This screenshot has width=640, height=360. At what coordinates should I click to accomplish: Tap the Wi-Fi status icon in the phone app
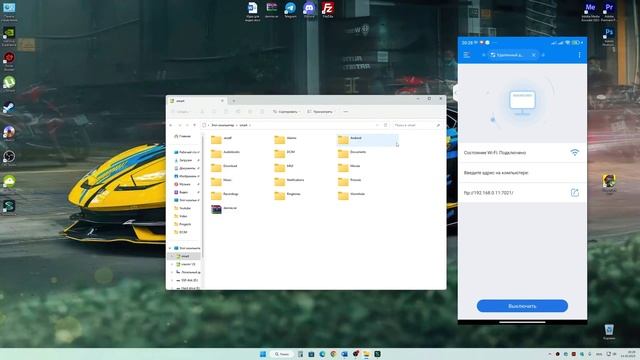coord(575,153)
